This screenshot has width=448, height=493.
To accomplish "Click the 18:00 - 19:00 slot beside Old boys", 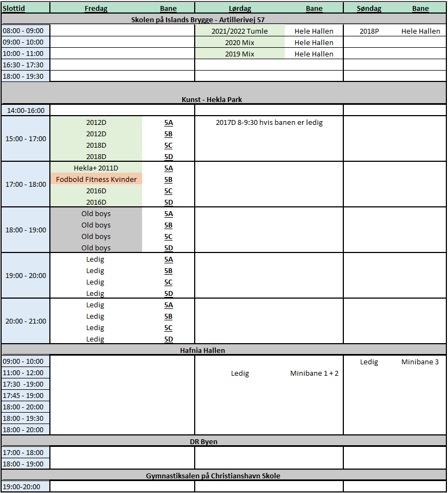I will [25, 230].
